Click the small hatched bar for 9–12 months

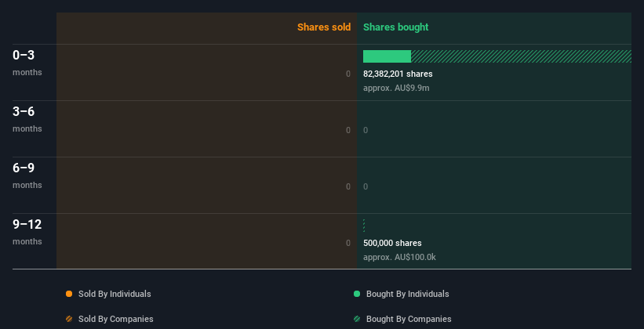(364, 226)
